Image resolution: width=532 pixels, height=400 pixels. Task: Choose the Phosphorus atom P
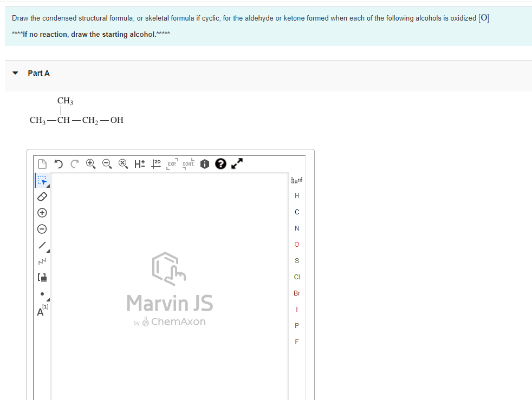[297, 326]
